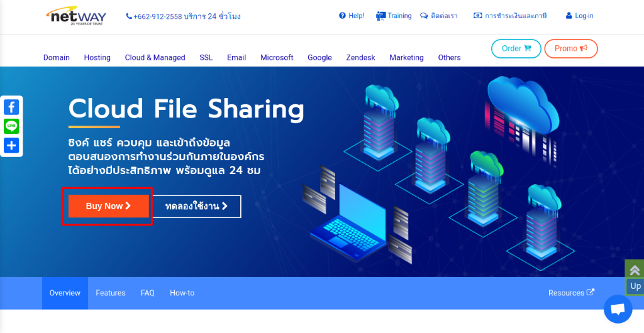Click the Help question mark link
This screenshot has width=644, height=333.
[x=352, y=16]
